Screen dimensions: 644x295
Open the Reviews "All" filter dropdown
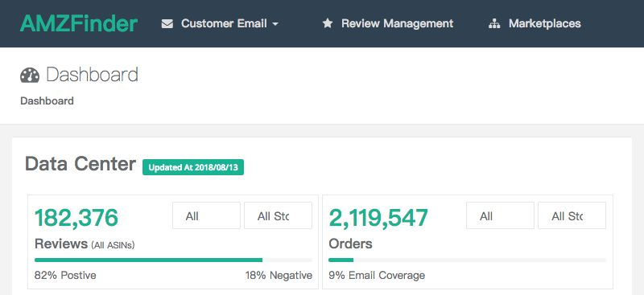206,215
